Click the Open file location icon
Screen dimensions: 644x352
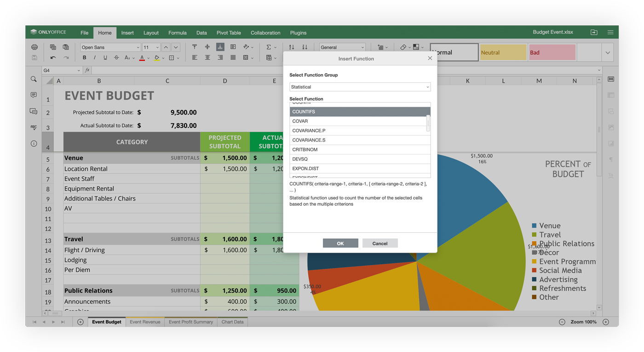[x=594, y=32]
